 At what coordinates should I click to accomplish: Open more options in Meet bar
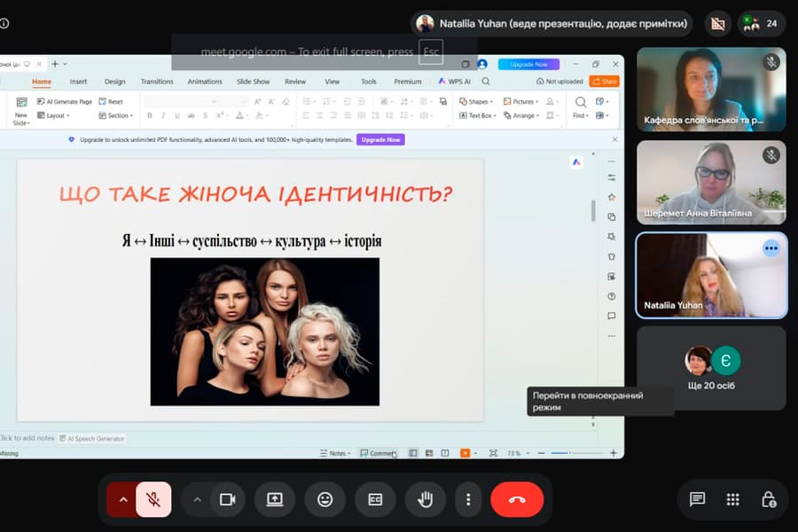(468, 499)
